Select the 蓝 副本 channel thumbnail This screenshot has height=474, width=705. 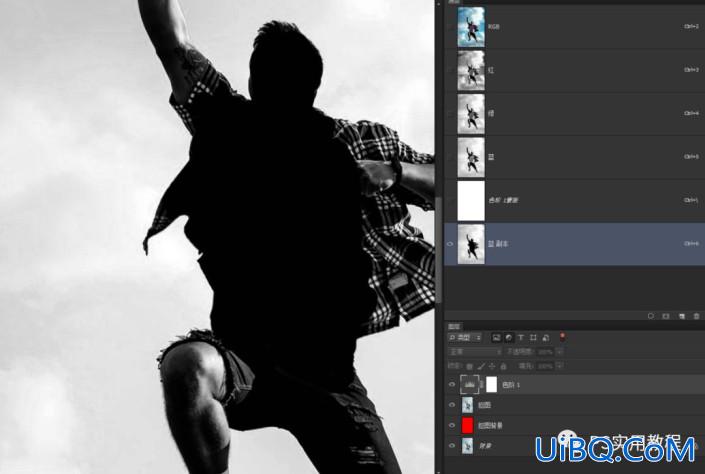[471, 244]
